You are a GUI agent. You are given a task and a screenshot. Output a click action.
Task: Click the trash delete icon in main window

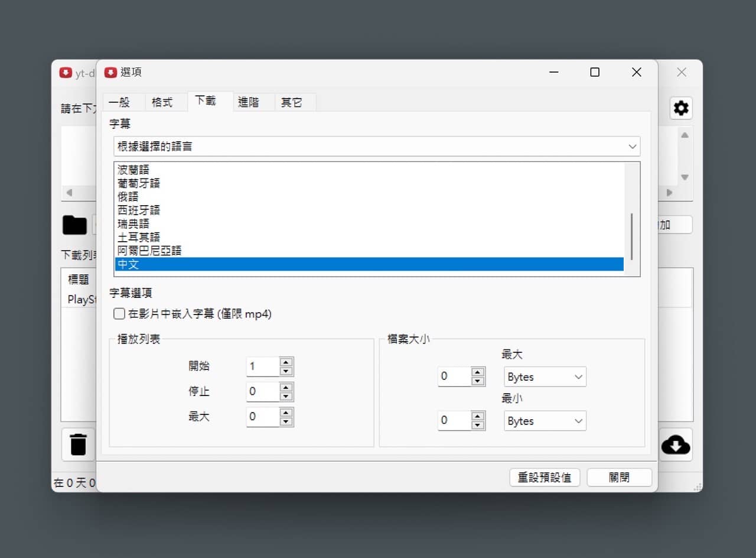[78, 445]
